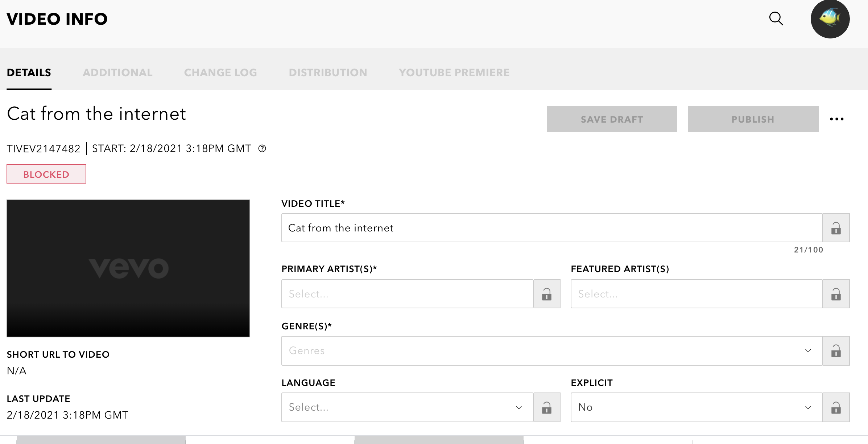Toggle lock on Video Title field
The width and height of the screenshot is (868, 444).
point(836,228)
